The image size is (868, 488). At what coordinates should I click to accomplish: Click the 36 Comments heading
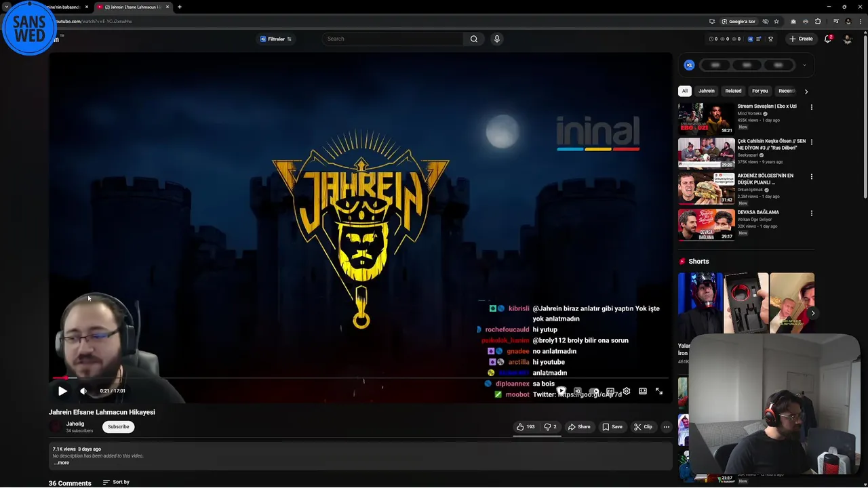[x=70, y=483]
